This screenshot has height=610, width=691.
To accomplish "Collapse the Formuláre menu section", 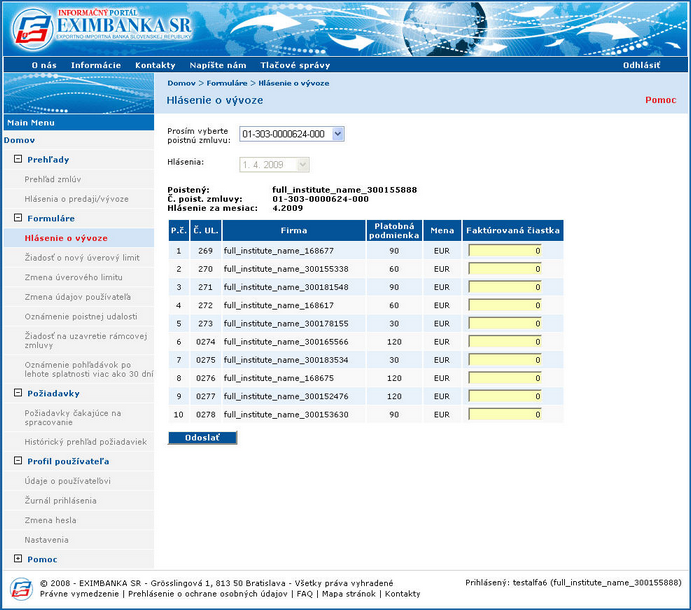I will pyautogui.click(x=18, y=218).
